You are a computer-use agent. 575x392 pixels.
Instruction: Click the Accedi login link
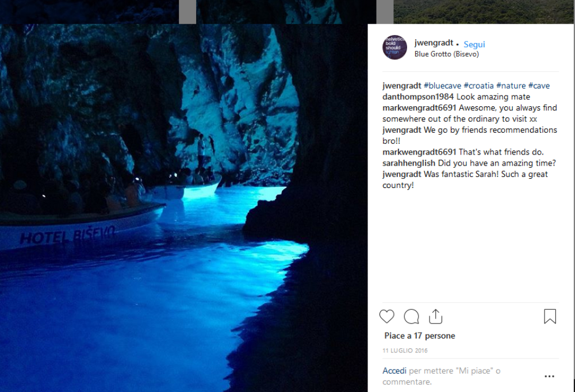point(394,371)
